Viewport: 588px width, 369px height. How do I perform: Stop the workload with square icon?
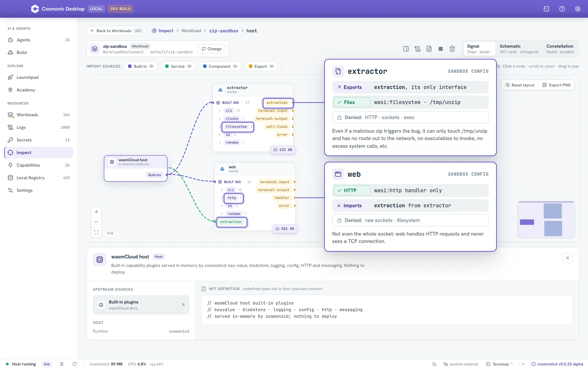pyautogui.click(x=441, y=49)
